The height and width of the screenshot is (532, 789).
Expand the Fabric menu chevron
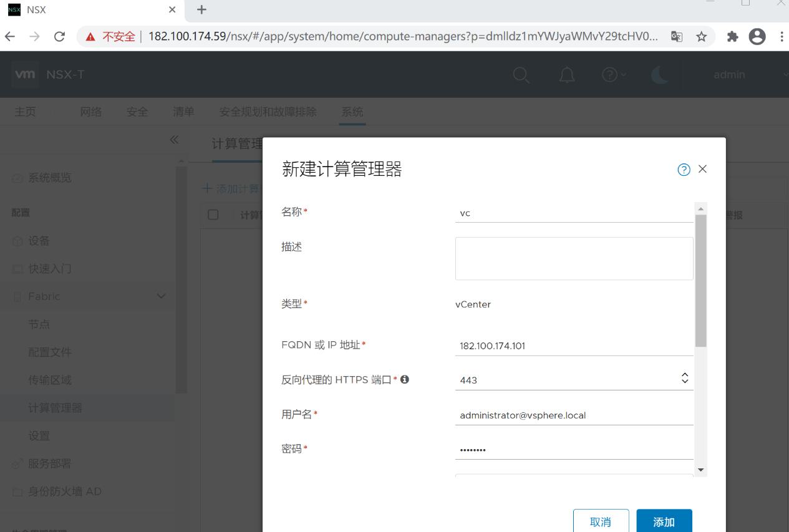[161, 296]
